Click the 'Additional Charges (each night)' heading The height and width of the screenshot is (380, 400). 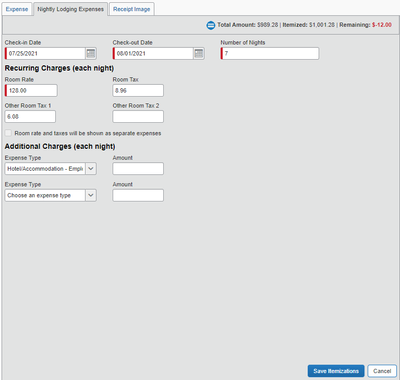[x=60, y=146]
